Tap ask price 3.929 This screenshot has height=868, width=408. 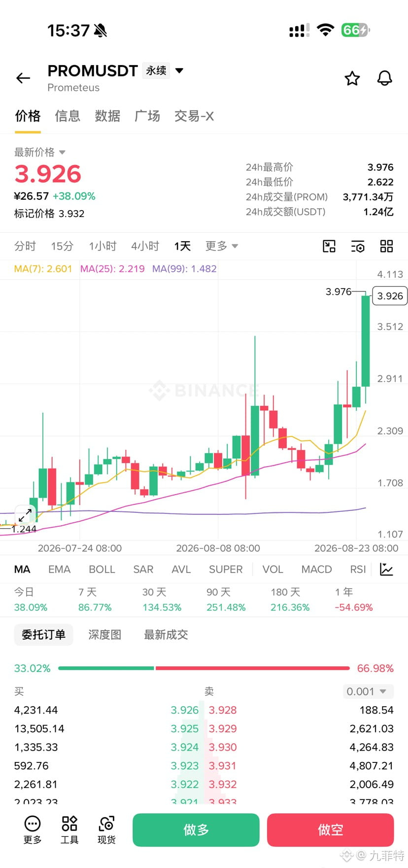click(x=223, y=728)
